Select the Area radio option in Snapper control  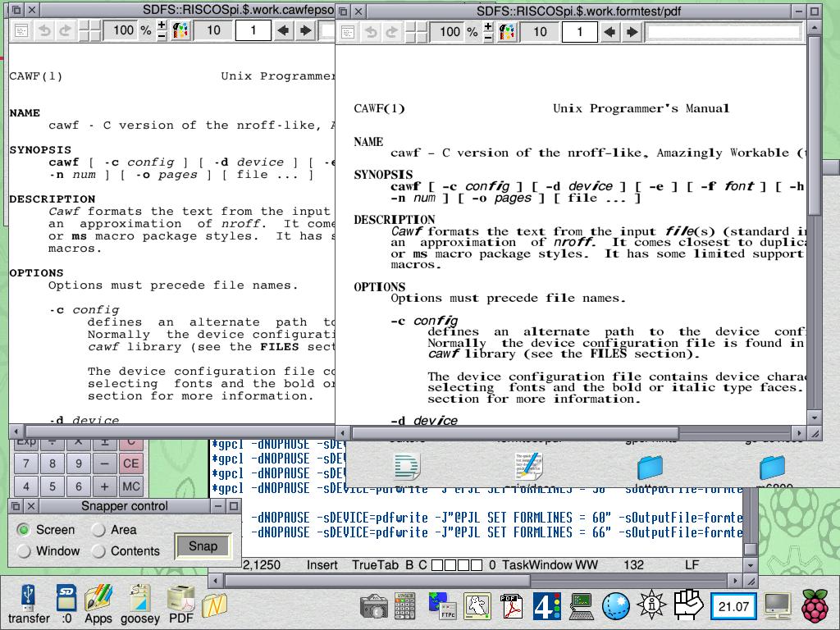98,530
